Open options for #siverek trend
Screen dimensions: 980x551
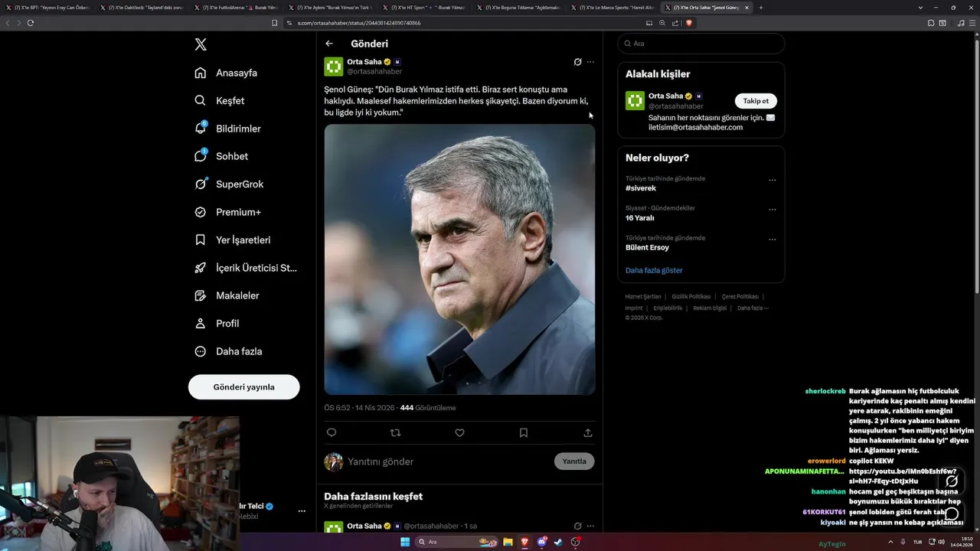[x=772, y=181]
